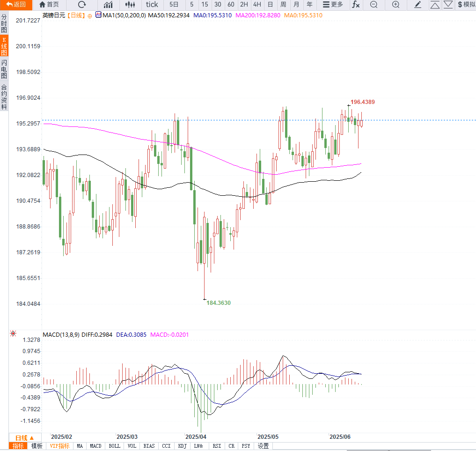The image size is (476, 451).
Task: Select the candlestick chart style icon
Action: click(x=131, y=5)
